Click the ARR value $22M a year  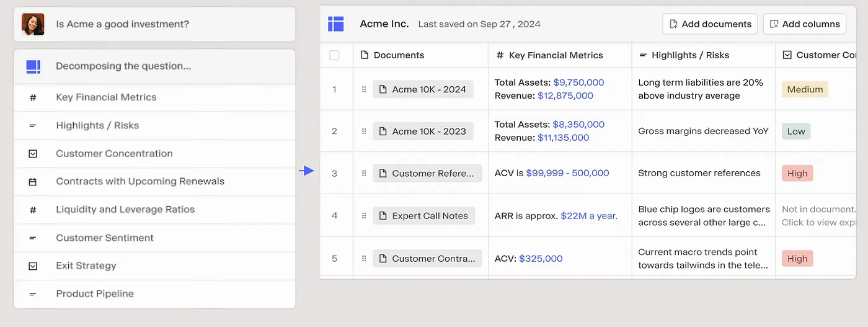589,216
